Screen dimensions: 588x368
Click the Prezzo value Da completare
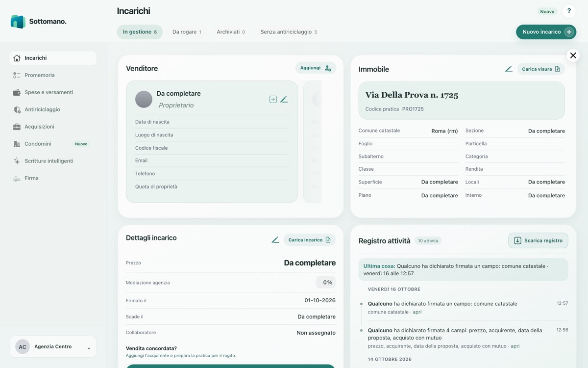(310, 263)
